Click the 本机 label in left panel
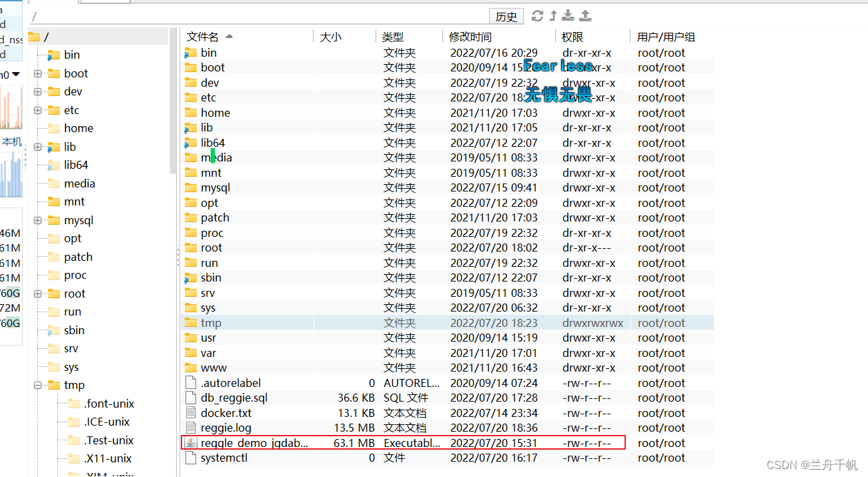Viewport: 868px width, 477px height. [x=11, y=141]
